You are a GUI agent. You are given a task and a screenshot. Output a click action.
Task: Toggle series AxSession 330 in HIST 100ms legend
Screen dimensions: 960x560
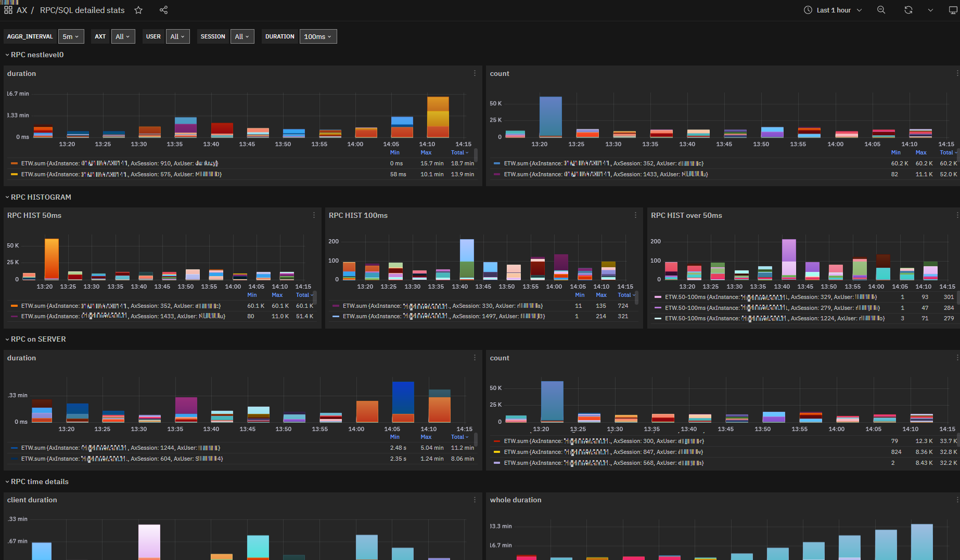tap(443, 306)
